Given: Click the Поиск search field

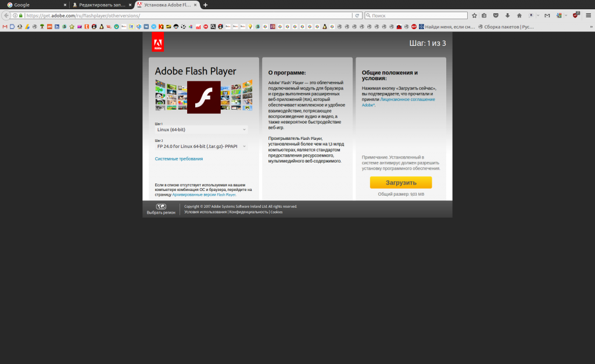Looking at the screenshot, I should [416, 16].
